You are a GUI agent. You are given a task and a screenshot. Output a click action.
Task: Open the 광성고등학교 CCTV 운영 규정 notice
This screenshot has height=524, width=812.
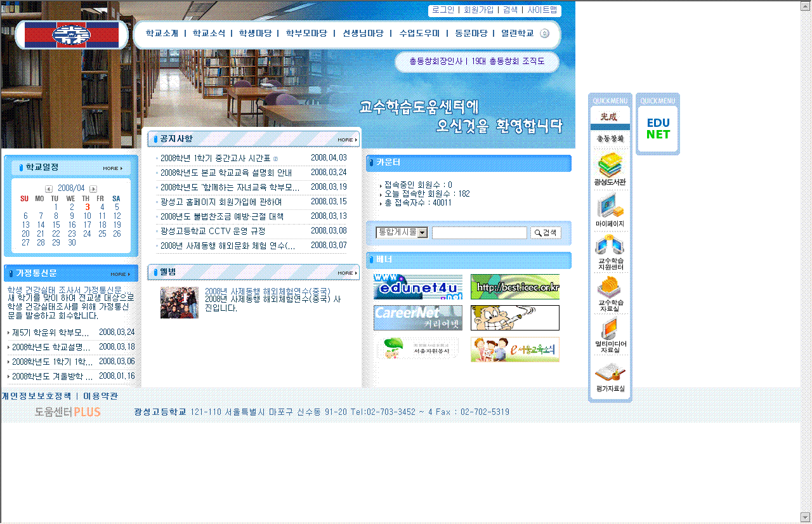coord(213,231)
